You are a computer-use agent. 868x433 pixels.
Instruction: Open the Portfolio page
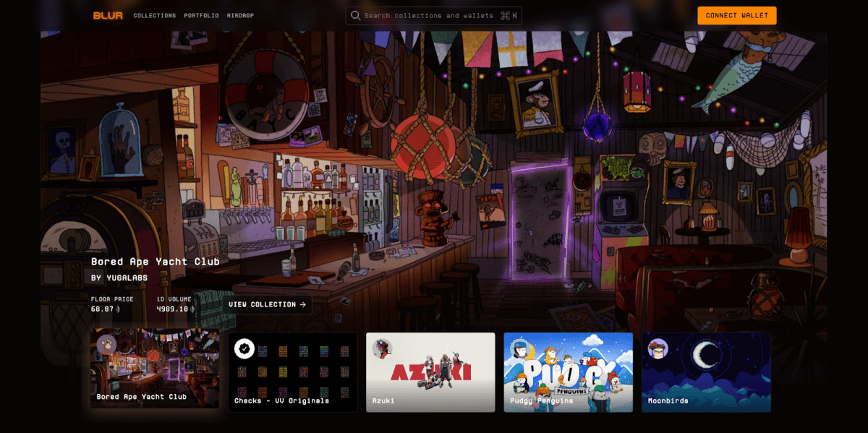[x=201, y=15]
